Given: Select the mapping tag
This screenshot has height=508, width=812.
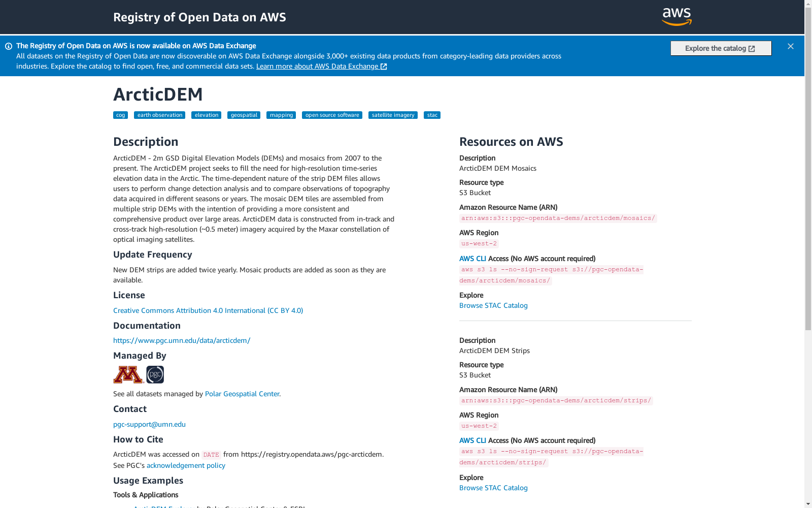Looking at the screenshot, I should pyautogui.click(x=281, y=115).
